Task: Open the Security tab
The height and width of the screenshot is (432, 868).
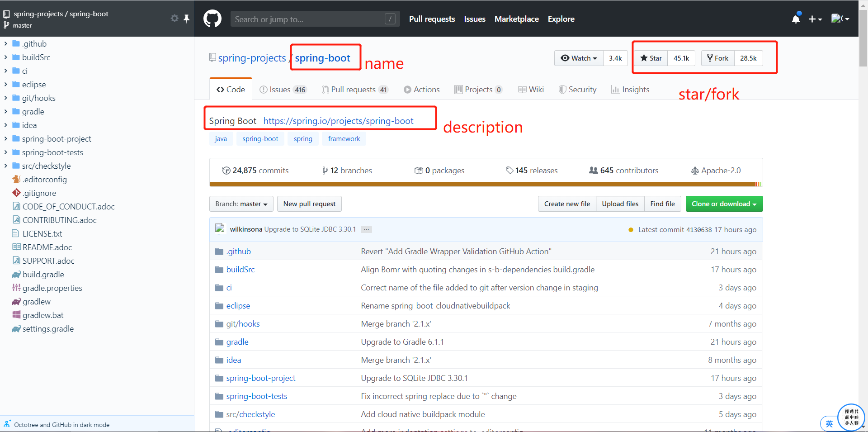Action: (577, 90)
